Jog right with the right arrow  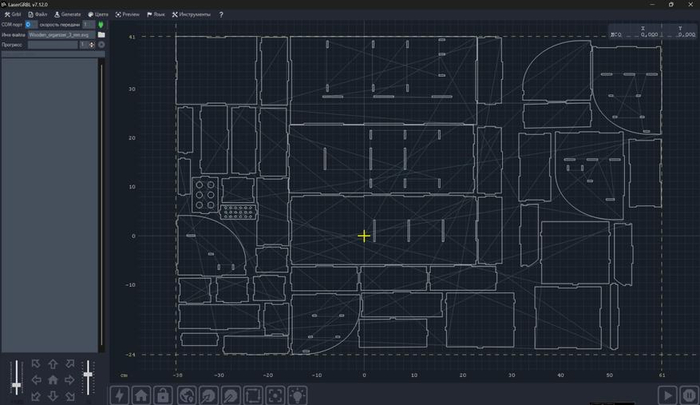(68, 380)
